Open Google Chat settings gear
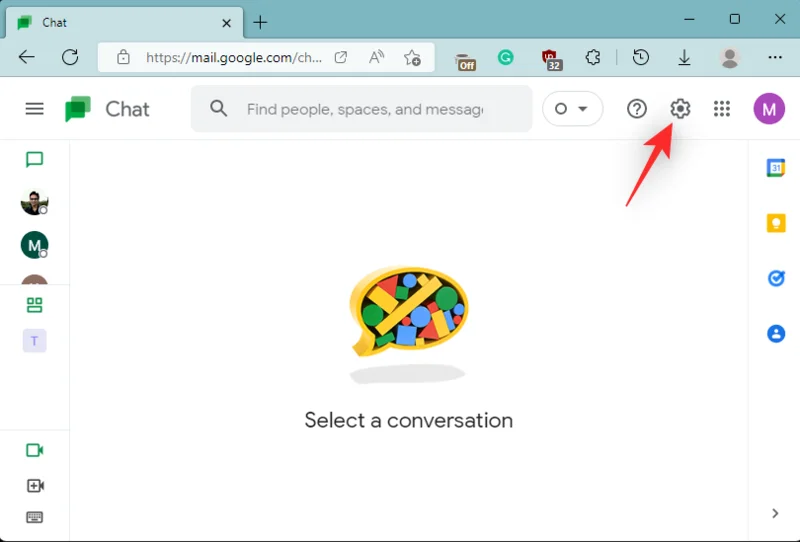 click(680, 109)
